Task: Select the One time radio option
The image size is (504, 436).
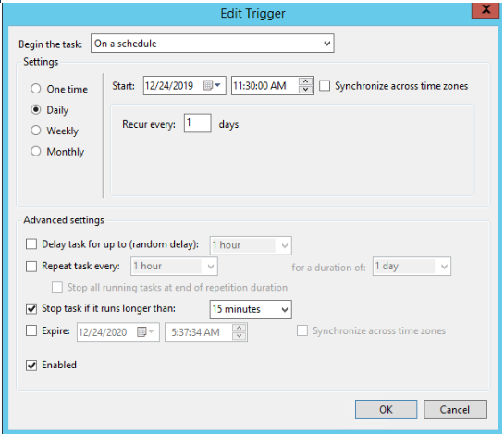Action: pos(36,89)
